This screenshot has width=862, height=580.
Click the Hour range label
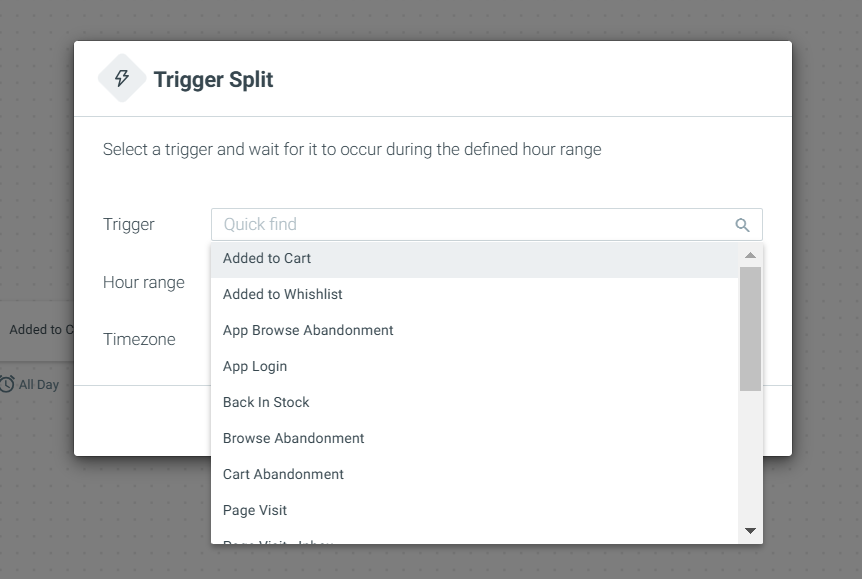[143, 283]
